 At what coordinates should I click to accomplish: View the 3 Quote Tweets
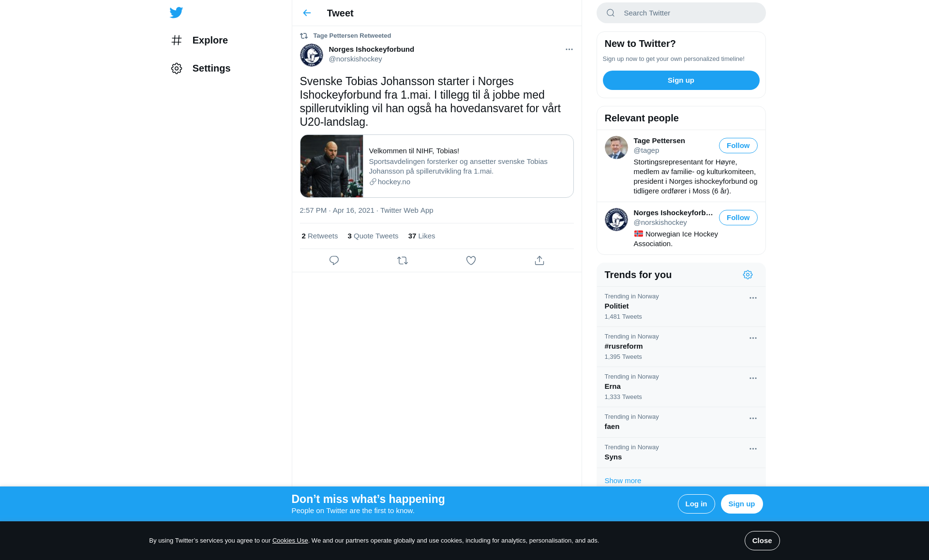click(373, 236)
